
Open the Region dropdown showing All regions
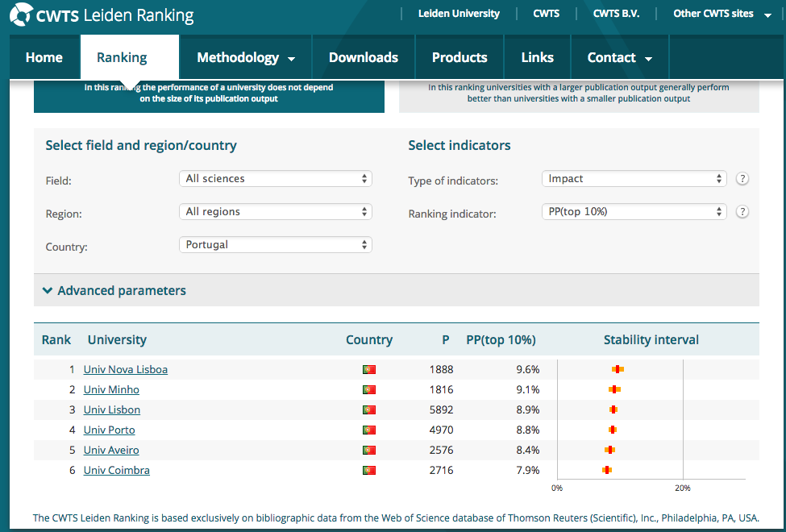pos(275,212)
